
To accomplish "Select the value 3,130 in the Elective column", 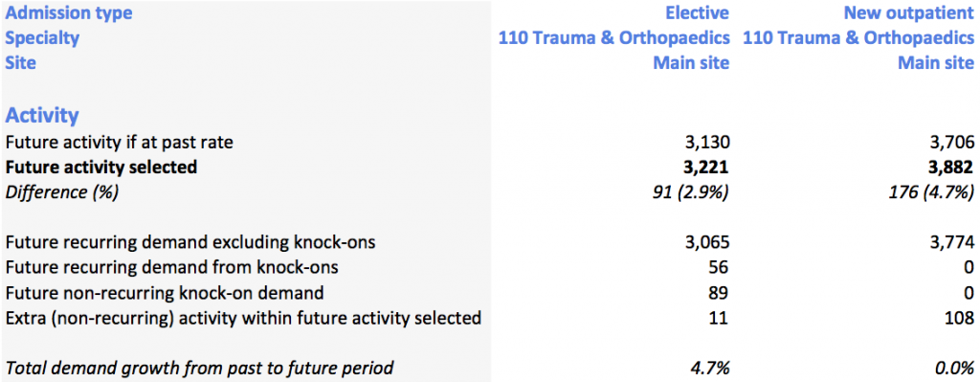I will tap(705, 143).
